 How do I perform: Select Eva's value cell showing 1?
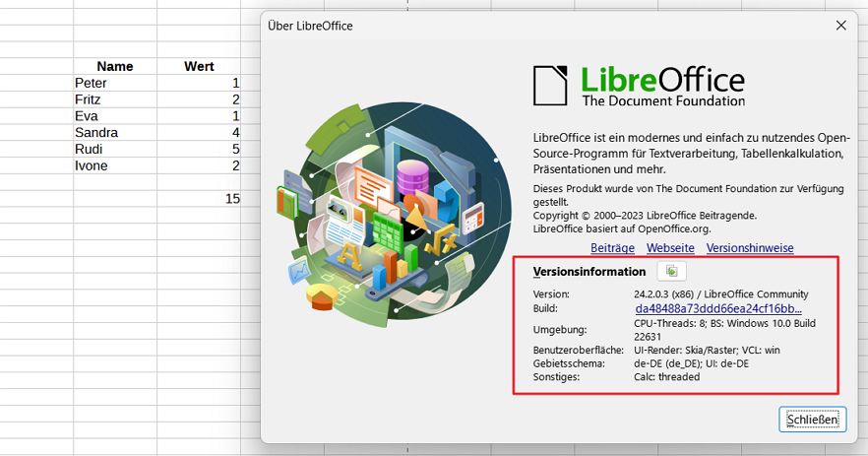pos(199,116)
